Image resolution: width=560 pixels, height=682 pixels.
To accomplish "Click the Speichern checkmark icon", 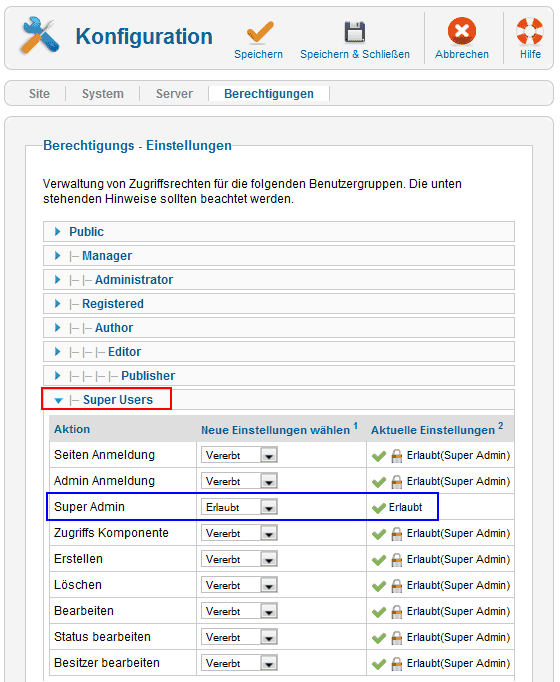I will pyautogui.click(x=260, y=33).
